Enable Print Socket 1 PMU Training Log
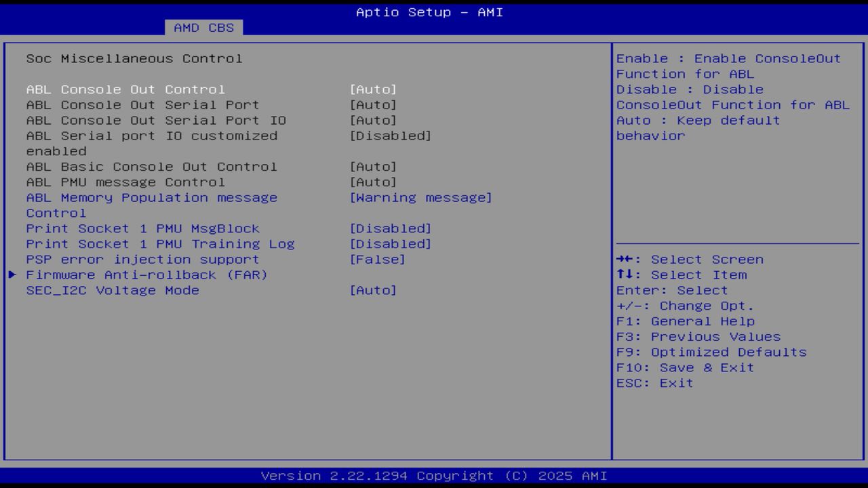 (x=159, y=243)
